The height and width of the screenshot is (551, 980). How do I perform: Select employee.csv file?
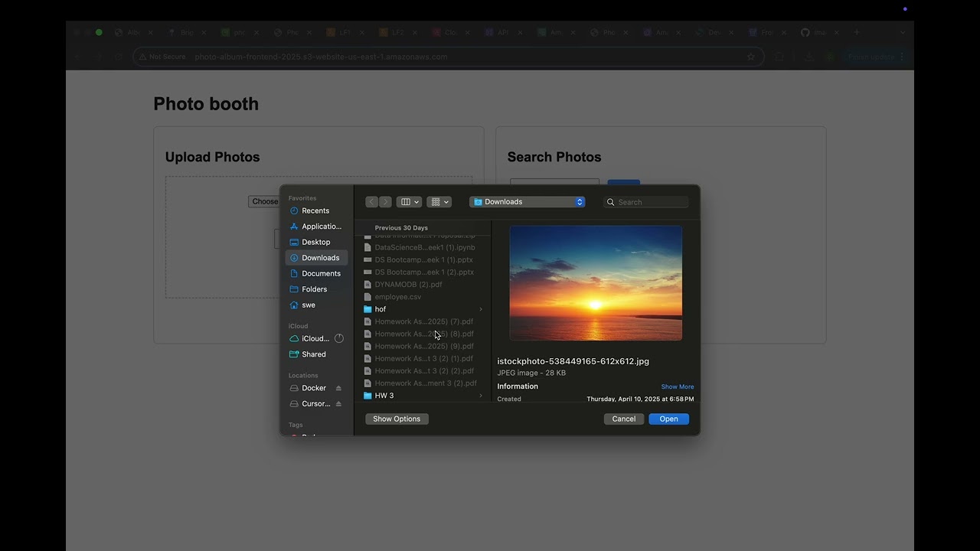pyautogui.click(x=423, y=297)
